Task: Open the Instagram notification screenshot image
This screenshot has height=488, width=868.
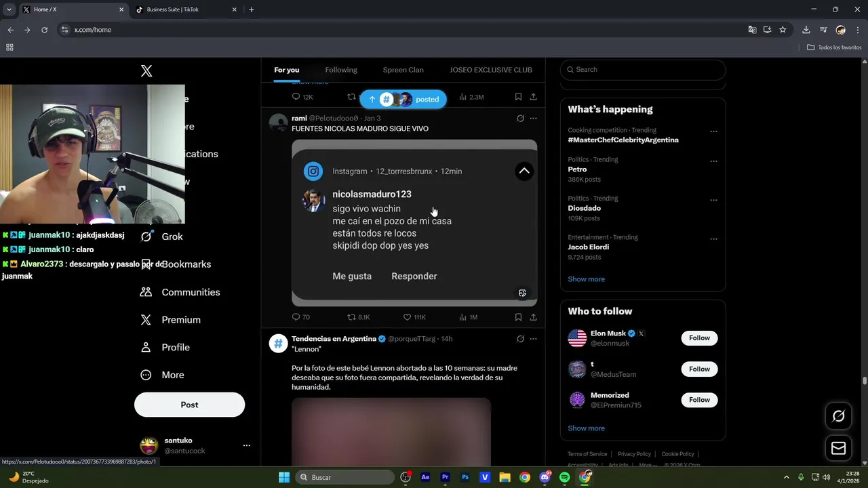Action: (x=414, y=223)
